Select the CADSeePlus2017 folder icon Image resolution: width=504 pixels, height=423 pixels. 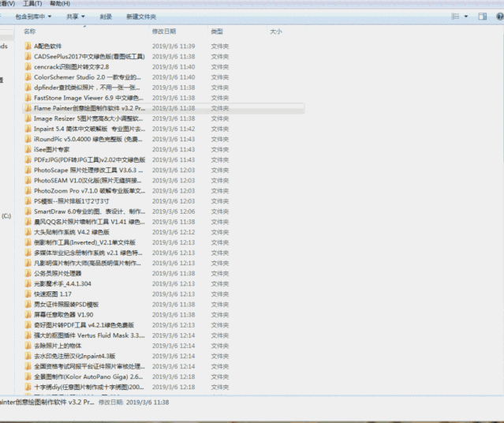click(x=28, y=56)
